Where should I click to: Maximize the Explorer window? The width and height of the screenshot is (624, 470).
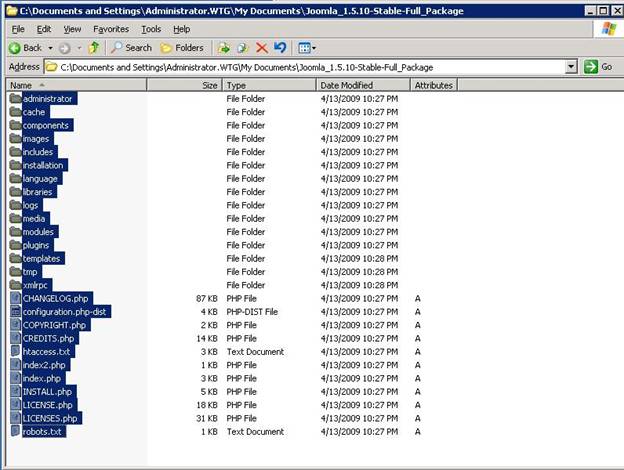coord(604,11)
